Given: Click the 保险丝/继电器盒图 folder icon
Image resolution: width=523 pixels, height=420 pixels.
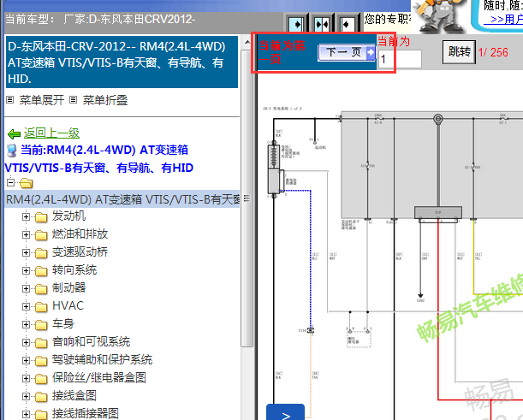Looking at the screenshot, I should point(41,379).
